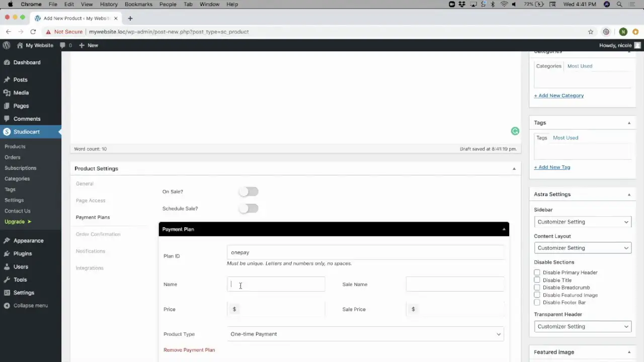Click the Price input field
644x362 pixels.
(276, 309)
